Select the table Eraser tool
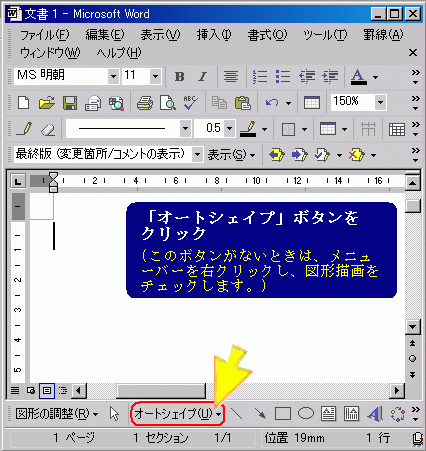Screen dimensions: 426x451 (48, 129)
